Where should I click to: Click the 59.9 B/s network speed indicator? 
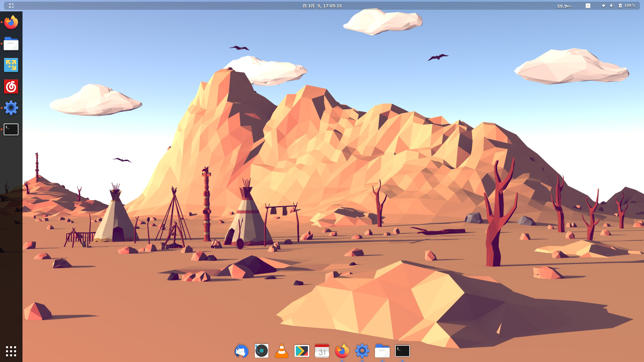click(564, 6)
